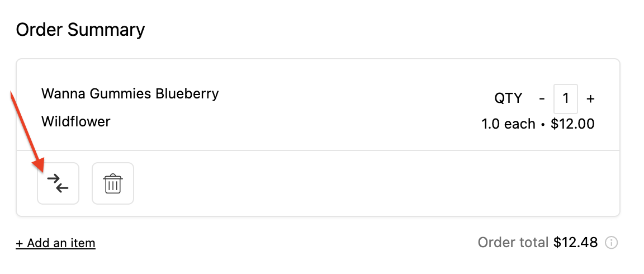Click the Order total label text

tap(513, 242)
